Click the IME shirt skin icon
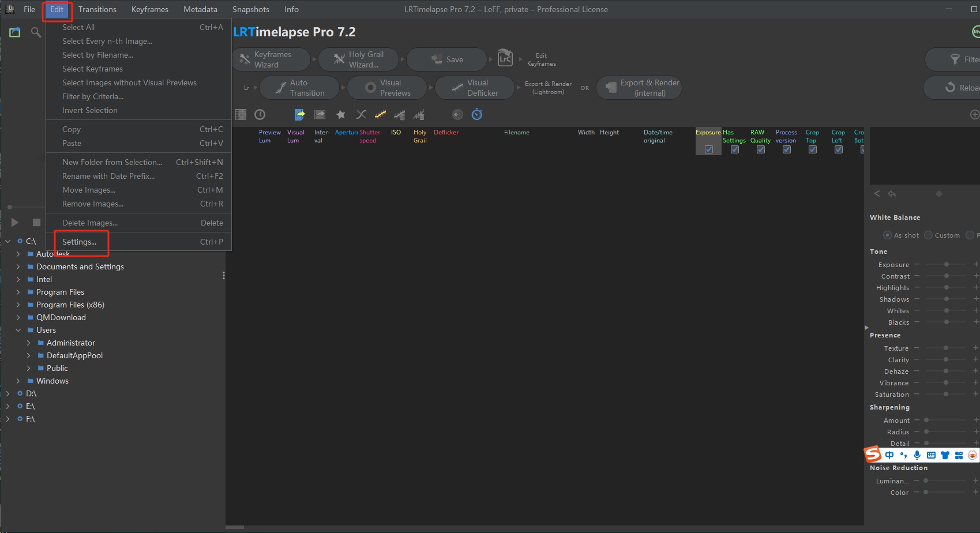 point(945,455)
